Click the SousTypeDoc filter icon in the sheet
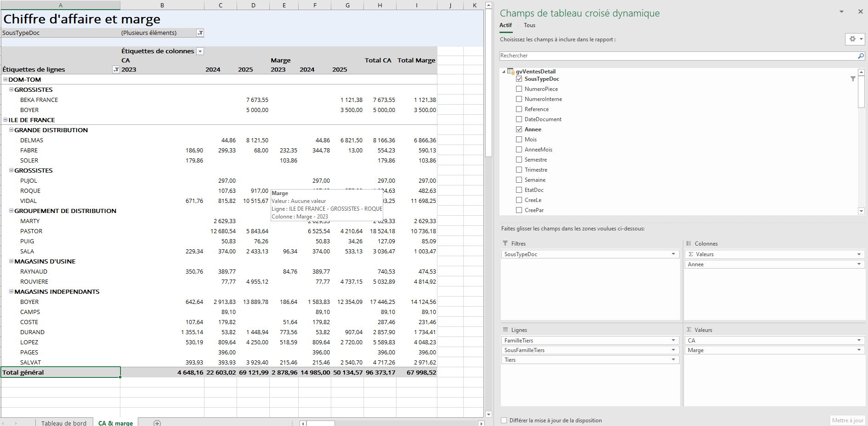The width and height of the screenshot is (868, 426). [x=200, y=33]
